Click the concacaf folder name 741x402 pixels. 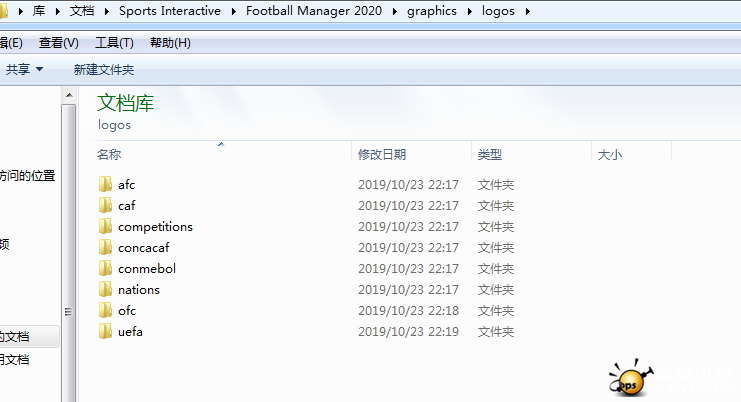[x=144, y=248]
